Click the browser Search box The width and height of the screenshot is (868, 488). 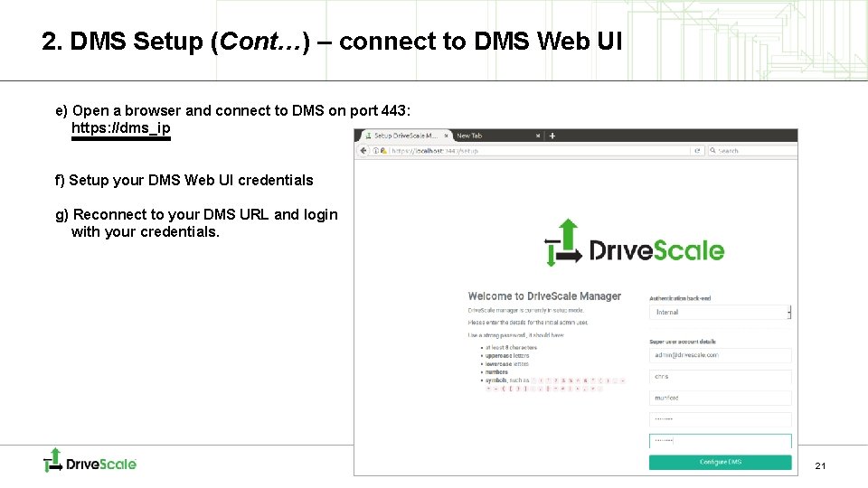753,151
